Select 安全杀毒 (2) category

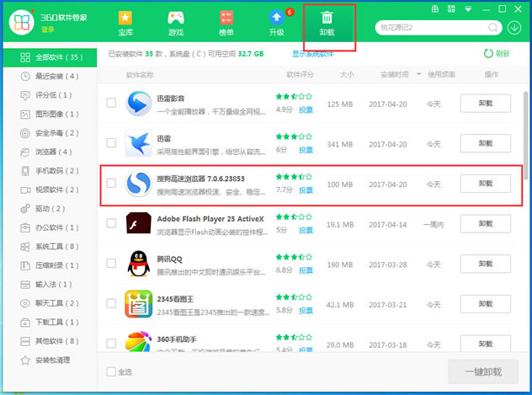[50, 133]
